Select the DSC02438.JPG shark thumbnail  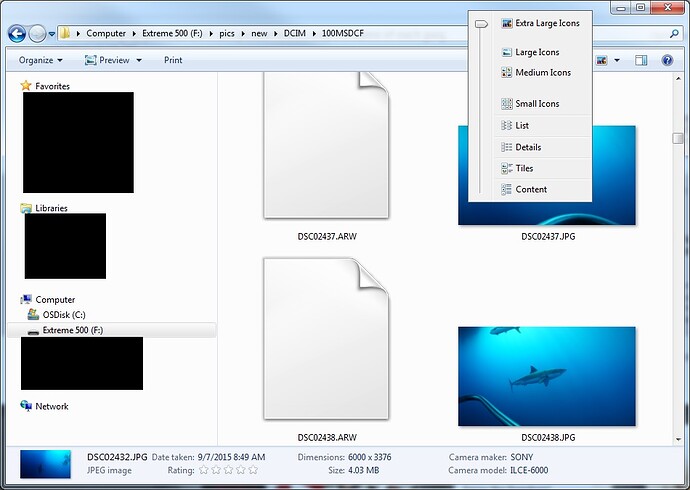coord(547,376)
